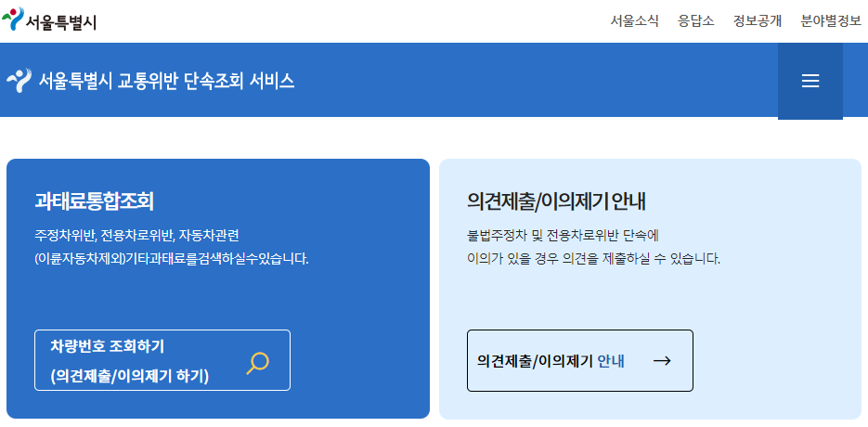This screenshot has height=427, width=868.
Task: Open the 분야별정보 menu
Action: pos(831,21)
